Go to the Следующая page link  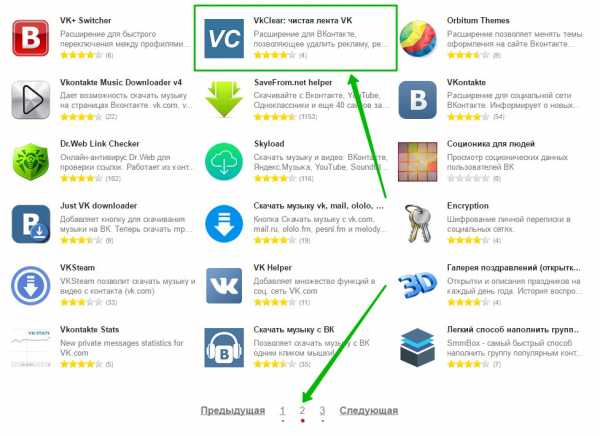(368, 410)
